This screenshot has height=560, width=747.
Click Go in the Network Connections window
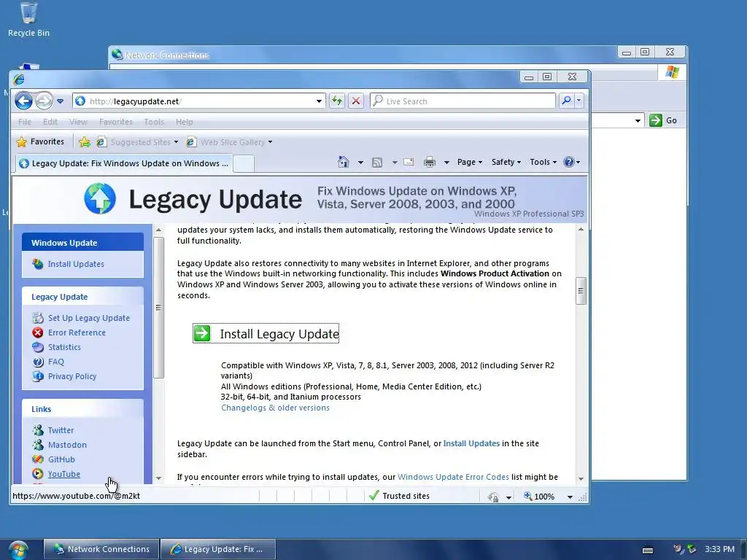point(663,120)
